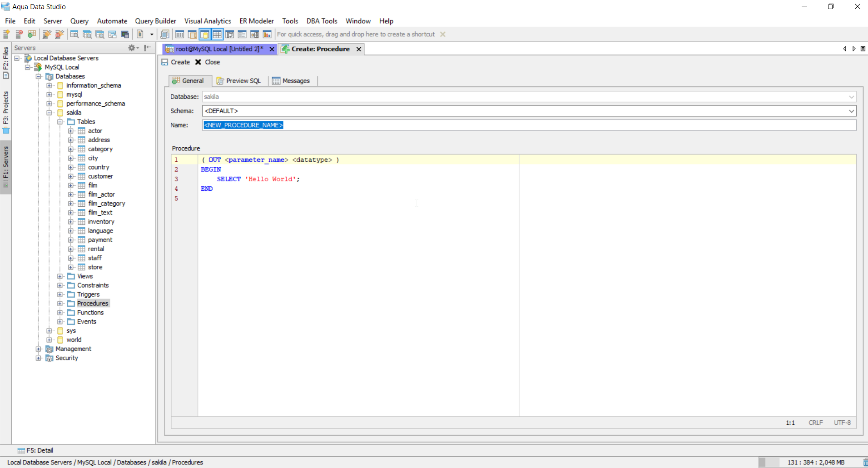Click the tab list icon at top right
868x468 pixels.
863,49
